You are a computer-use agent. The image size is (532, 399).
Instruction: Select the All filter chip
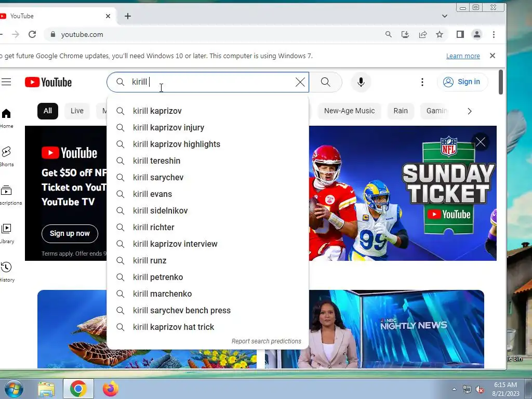pyautogui.click(x=48, y=111)
